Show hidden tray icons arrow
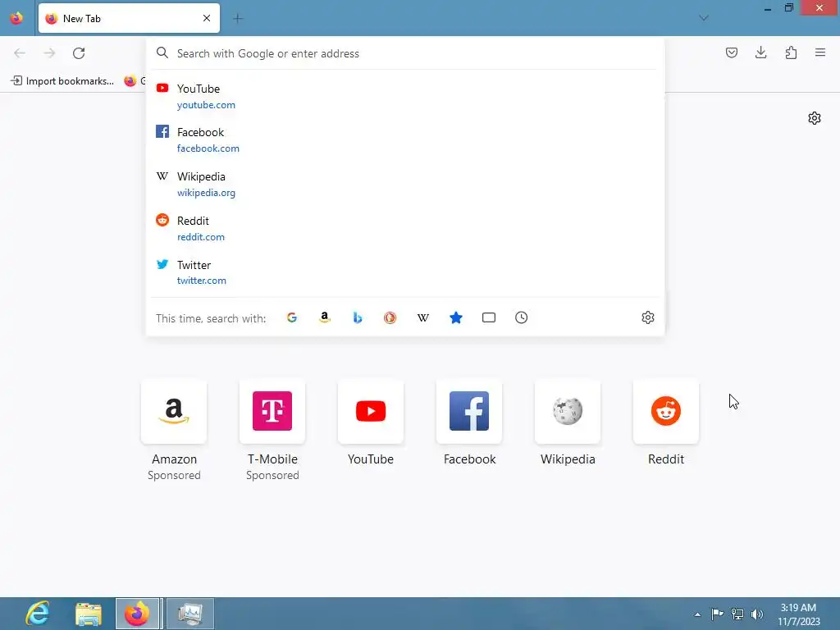The height and width of the screenshot is (630, 840). 697,614
